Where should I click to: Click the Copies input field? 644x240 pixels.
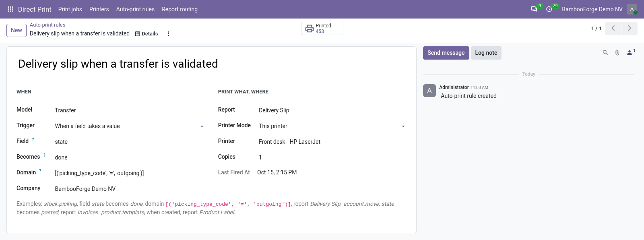pos(332,157)
